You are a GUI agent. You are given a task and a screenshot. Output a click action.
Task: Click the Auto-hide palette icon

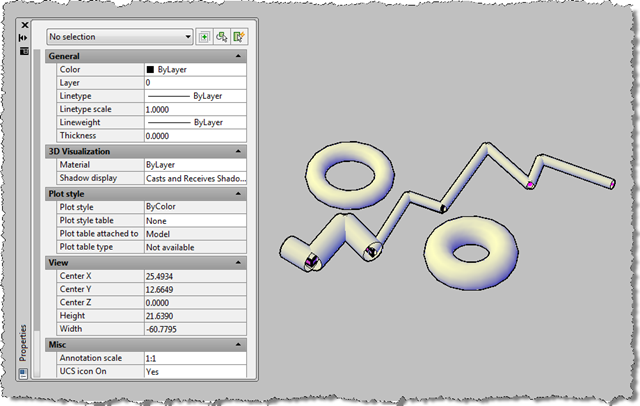(24, 36)
